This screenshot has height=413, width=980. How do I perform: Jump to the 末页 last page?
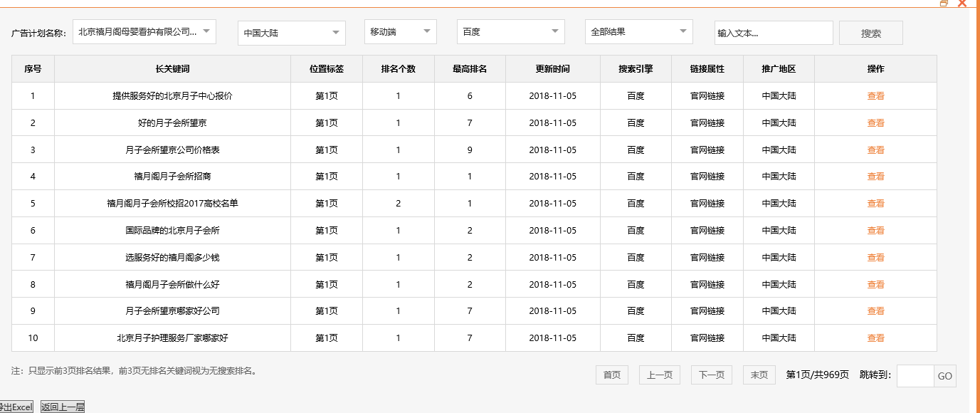(759, 375)
